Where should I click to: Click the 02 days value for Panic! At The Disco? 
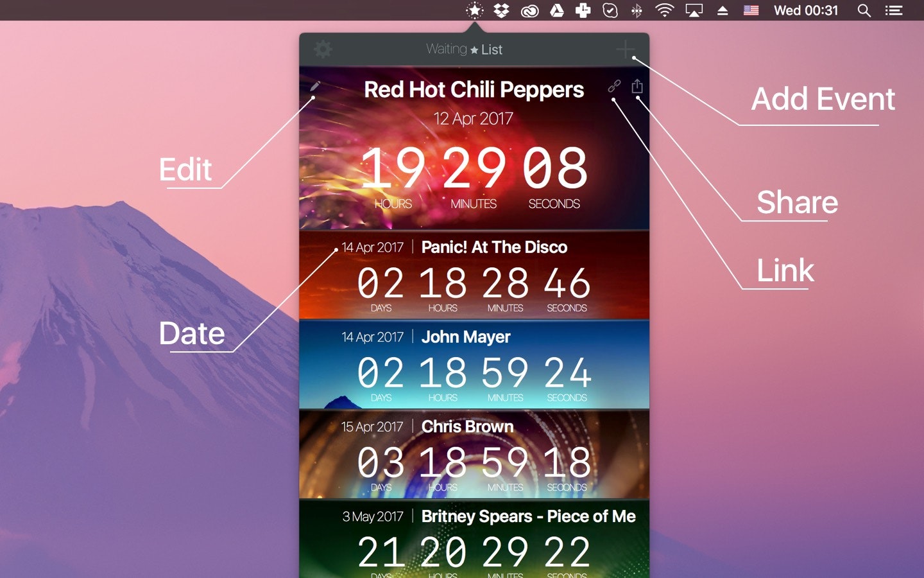(381, 283)
